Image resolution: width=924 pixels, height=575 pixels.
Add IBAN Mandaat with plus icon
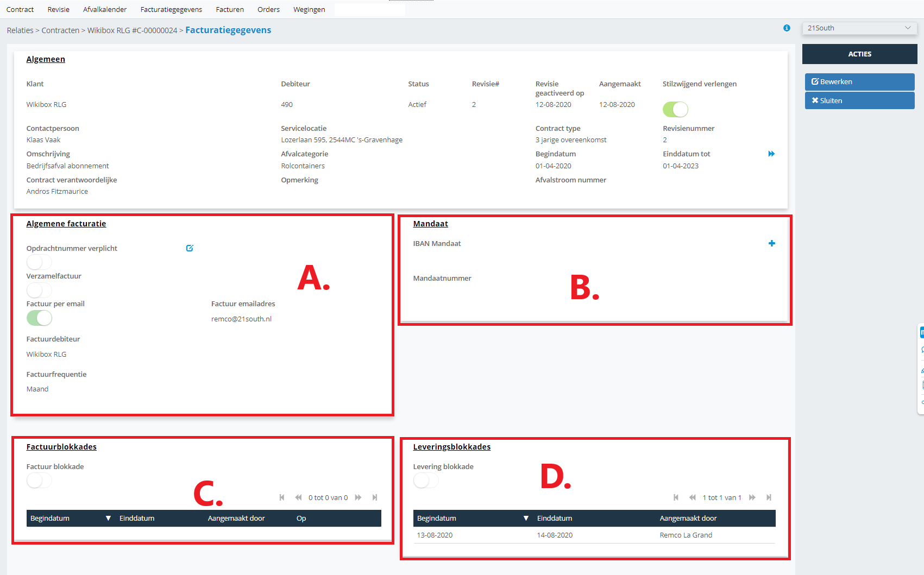tap(771, 243)
